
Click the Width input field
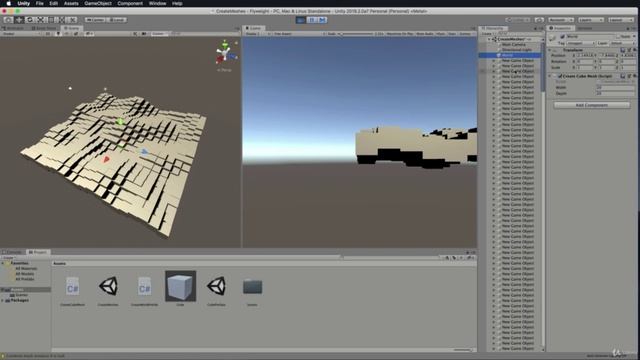pos(616,87)
